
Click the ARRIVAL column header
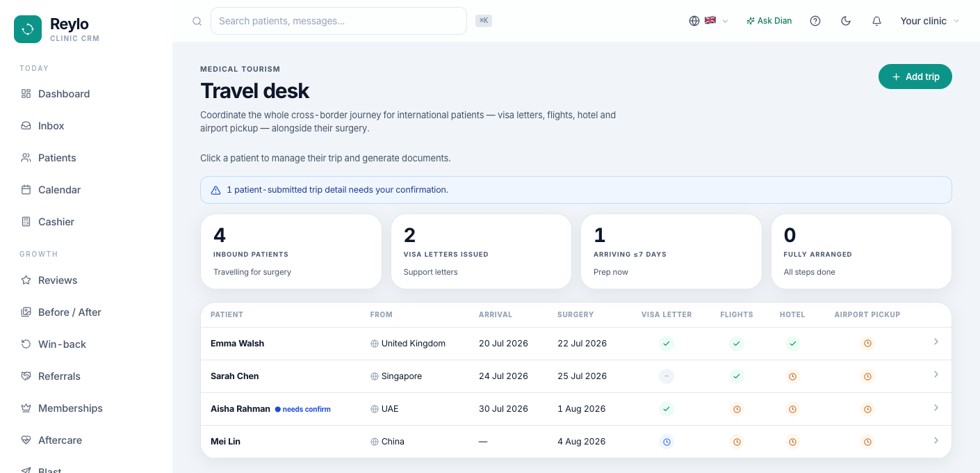(x=496, y=314)
